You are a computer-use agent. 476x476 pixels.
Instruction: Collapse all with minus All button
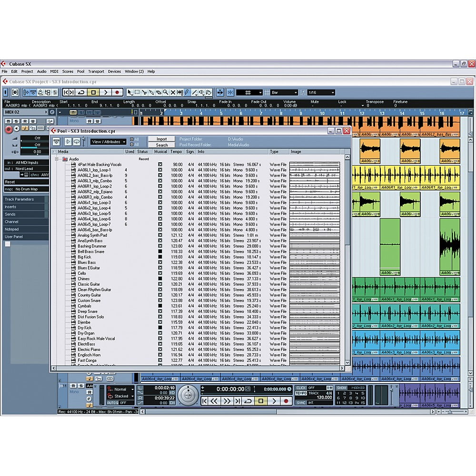pyautogui.click(x=135, y=145)
